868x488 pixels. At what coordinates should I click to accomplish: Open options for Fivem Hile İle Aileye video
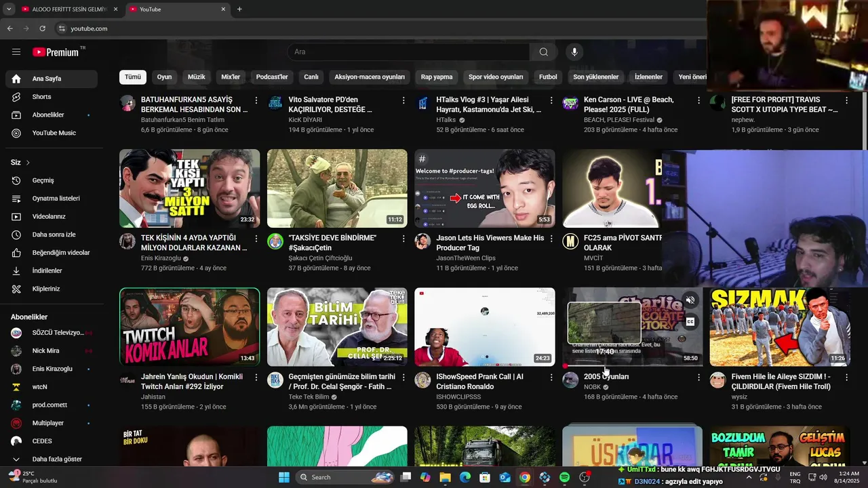click(846, 377)
